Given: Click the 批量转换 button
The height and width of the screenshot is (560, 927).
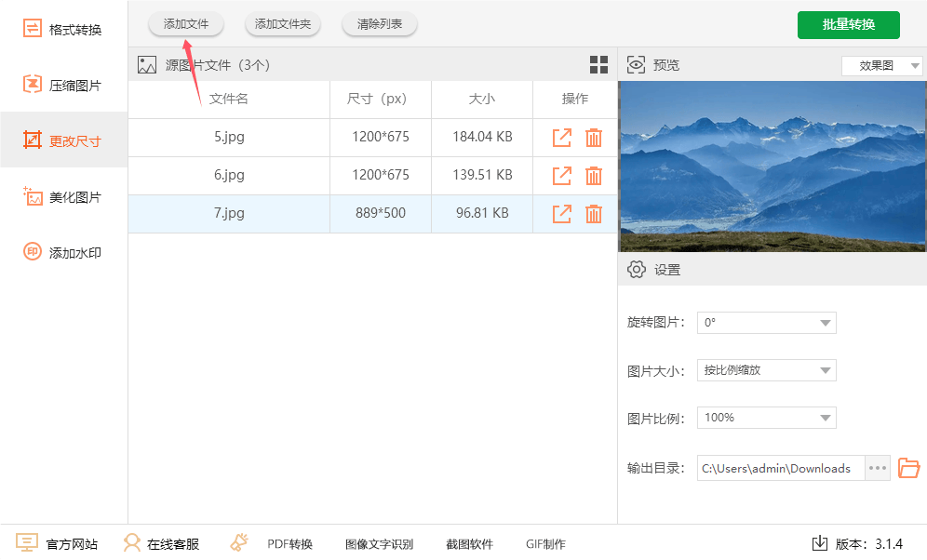Looking at the screenshot, I should (848, 24).
